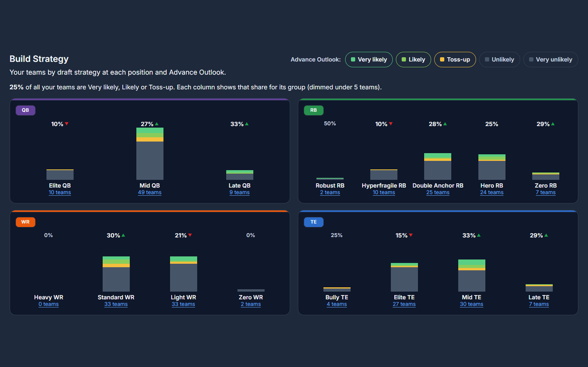Screen dimensions: 588x367
Task: Enable the Very unlikely outlook filter
Action: click(550, 60)
